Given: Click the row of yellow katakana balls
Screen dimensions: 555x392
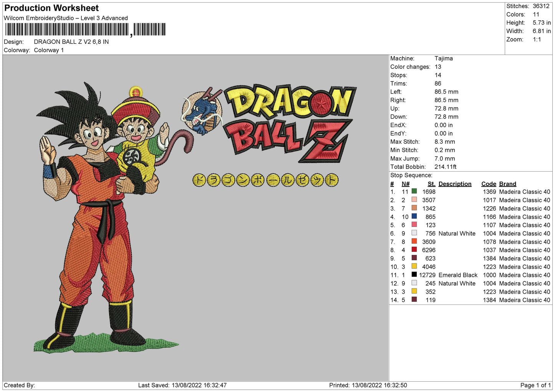Looking at the screenshot, I should click(x=266, y=180).
